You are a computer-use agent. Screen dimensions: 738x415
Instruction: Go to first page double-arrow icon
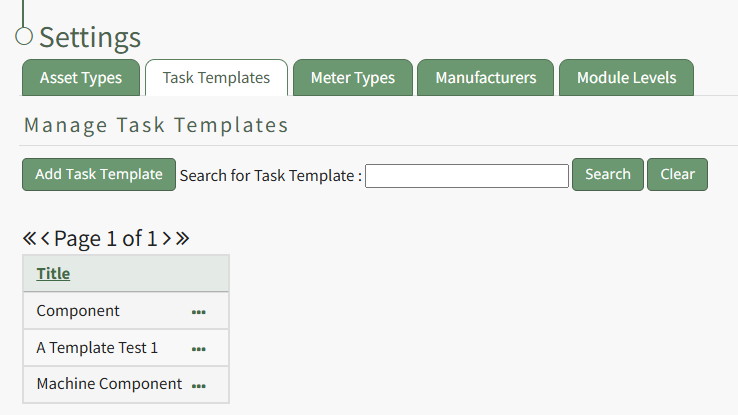[29, 238]
